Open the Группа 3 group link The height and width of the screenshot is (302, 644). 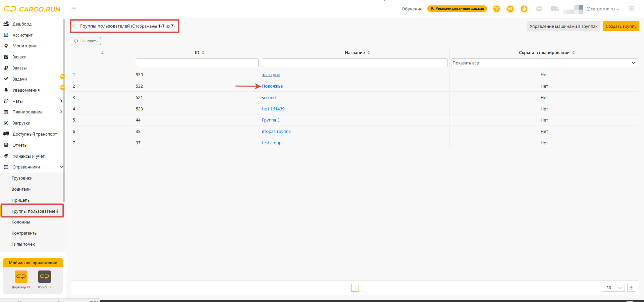pyautogui.click(x=271, y=120)
